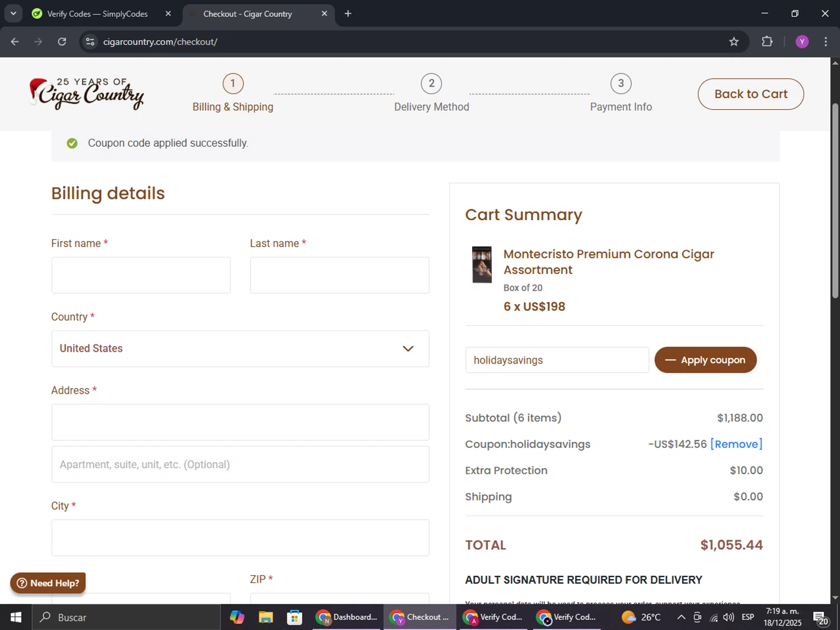Open the Chrome profile avatar
Viewport: 840px width, 630px height.
tap(802, 41)
